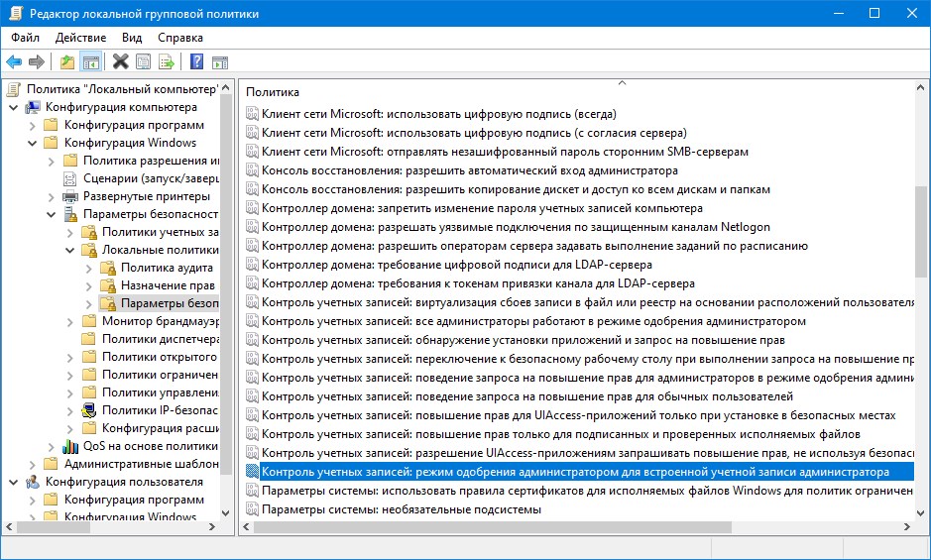This screenshot has height=560, width=931.
Task: Select 'Параметры безоп' tree item under Локальные политики
Action: point(170,303)
